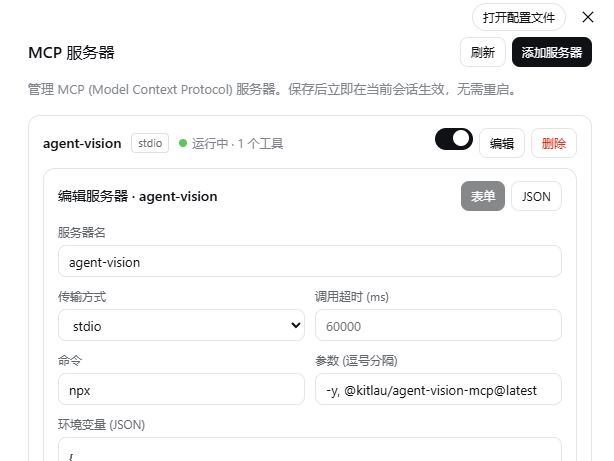Click the 运行中 · 1 个工具 status text
The height and width of the screenshot is (461, 614).
tap(237, 144)
